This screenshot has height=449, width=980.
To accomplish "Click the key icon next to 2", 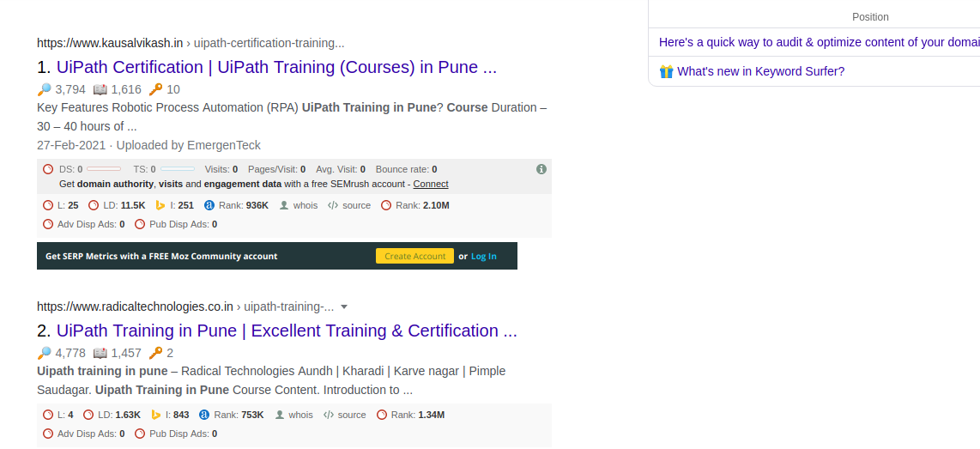I will 155,353.
